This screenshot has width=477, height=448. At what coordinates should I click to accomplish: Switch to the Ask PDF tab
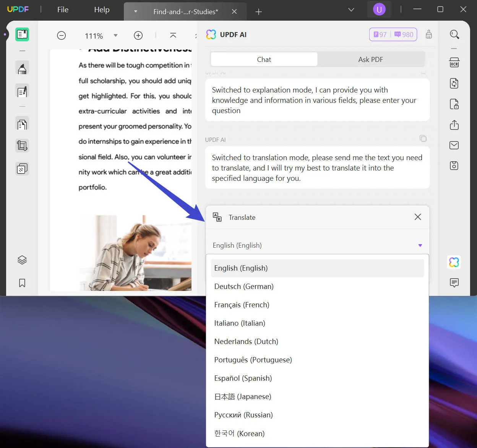370,59
